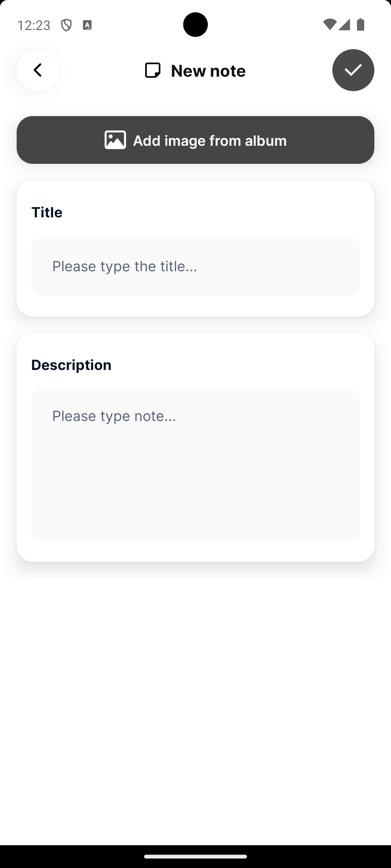Tap the battery icon

pyautogui.click(x=361, y=25)
